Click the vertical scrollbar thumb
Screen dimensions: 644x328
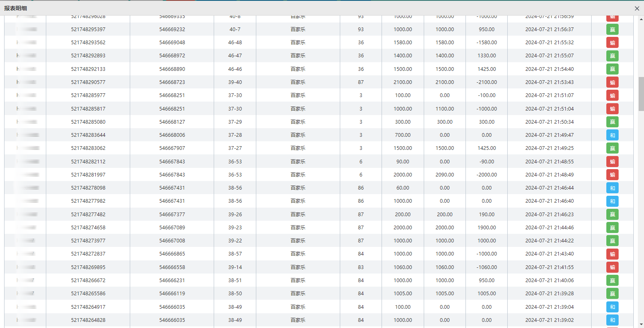(641, 93)
